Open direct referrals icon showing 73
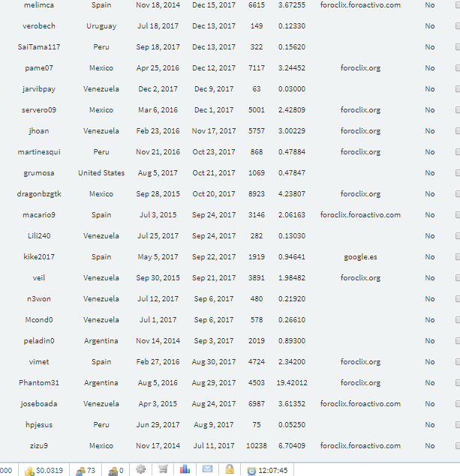The width and height of the screenshot is (460, 476). [x=86, y=471]
